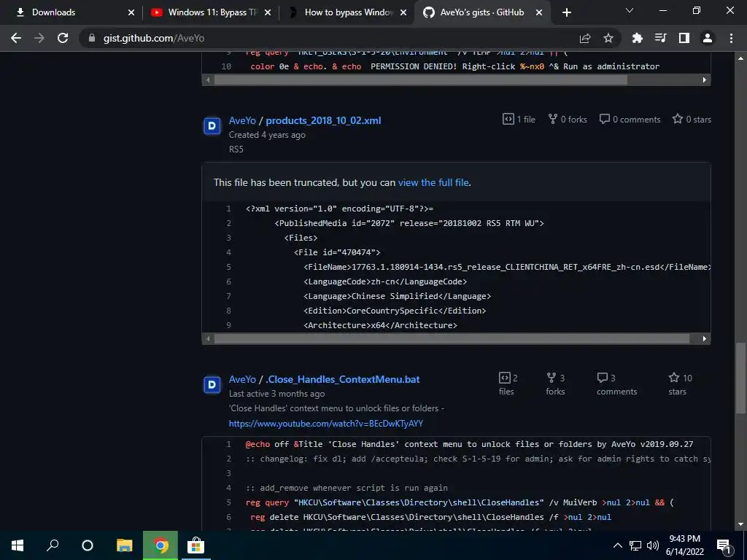Select line 5 FileName in XML

tap(508, 267)
